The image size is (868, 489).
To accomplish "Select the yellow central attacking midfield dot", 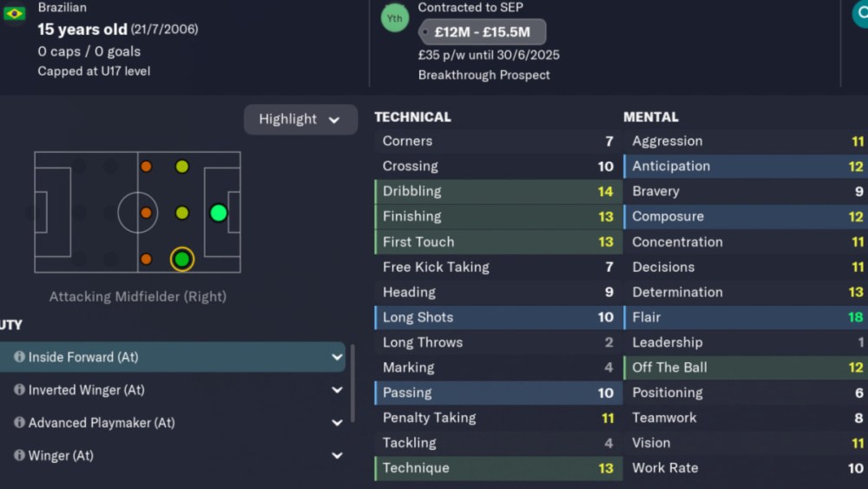I will (181, 213).
